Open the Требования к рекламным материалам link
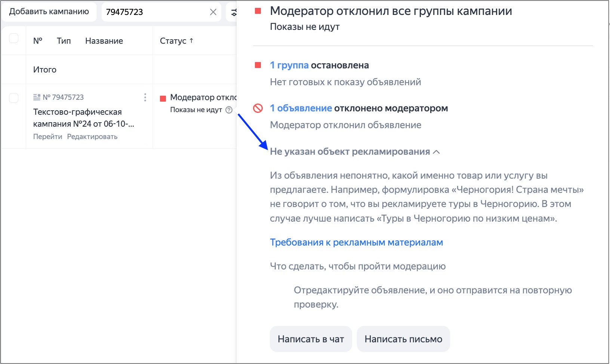610x364 pixels. click(357, 242)
